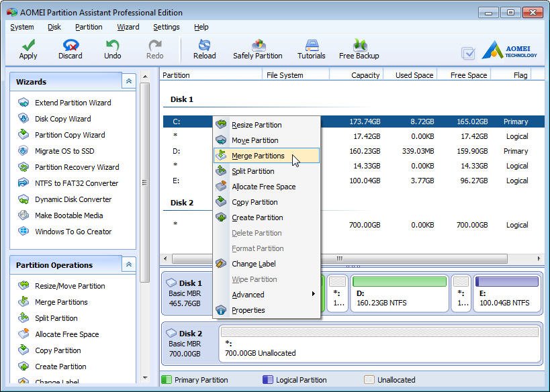
Task: Click the Free Backup toolbar icon
Action: pos(359,45)
